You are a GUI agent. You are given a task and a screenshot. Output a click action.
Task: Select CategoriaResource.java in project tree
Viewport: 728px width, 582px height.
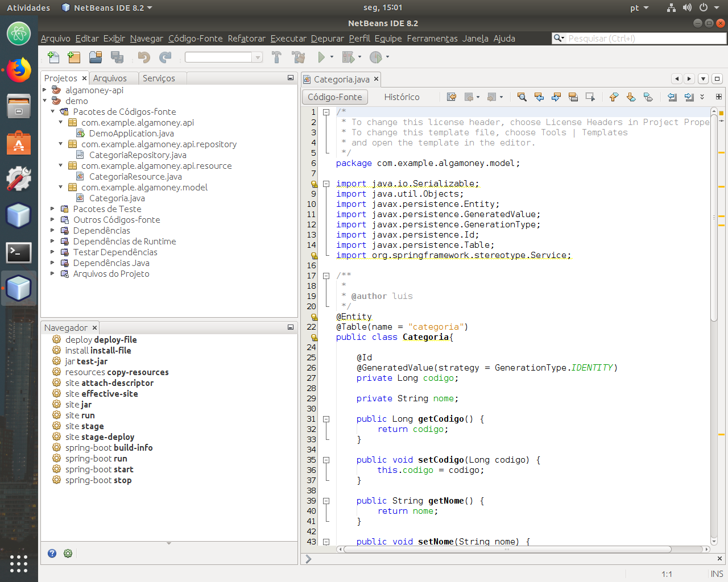[135, 176]
